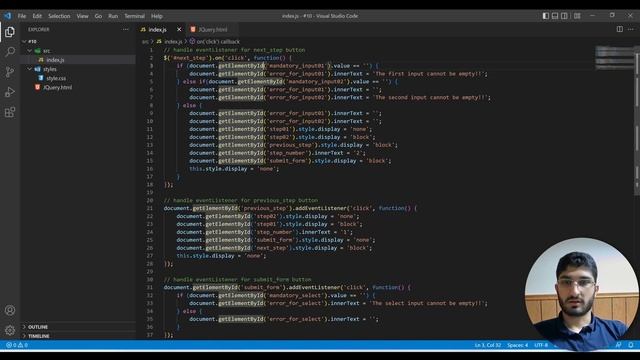Image resolution: width=640 pixels, height=360 pixels.
Task: Click the VS Code logo icon
Action: [8, 16]
